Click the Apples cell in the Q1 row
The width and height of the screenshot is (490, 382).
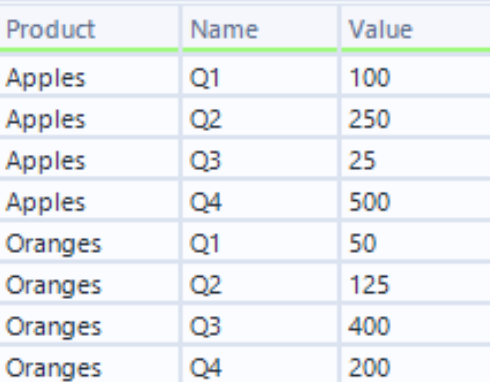[x=89, y=78]
